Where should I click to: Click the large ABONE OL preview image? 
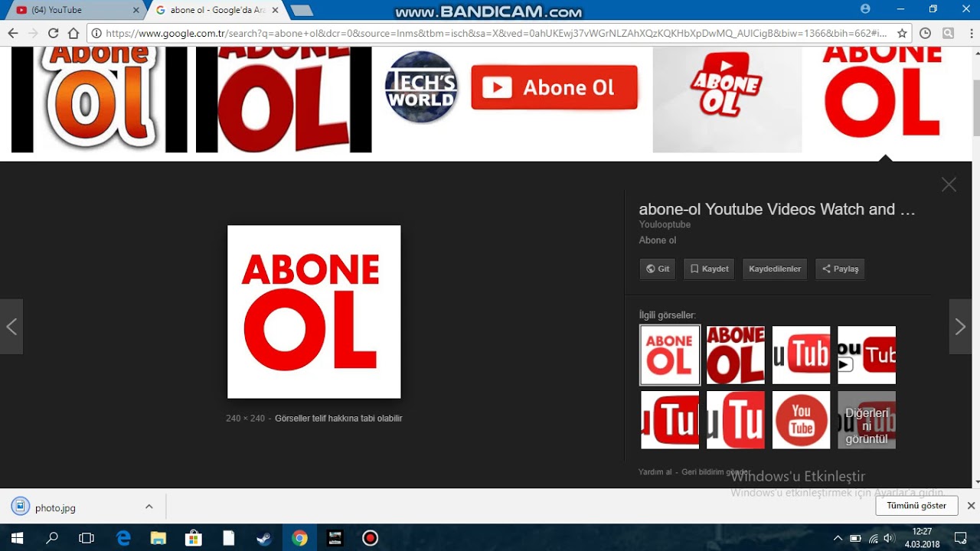pyautogui.click(x=314, y=311)
